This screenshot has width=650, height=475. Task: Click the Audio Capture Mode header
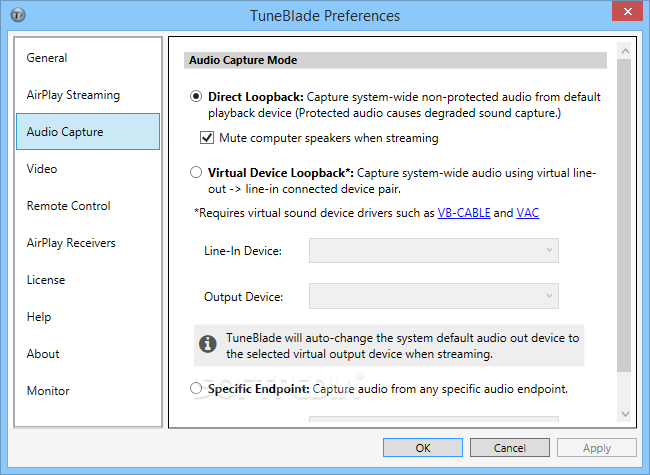[x=395, y=60]
